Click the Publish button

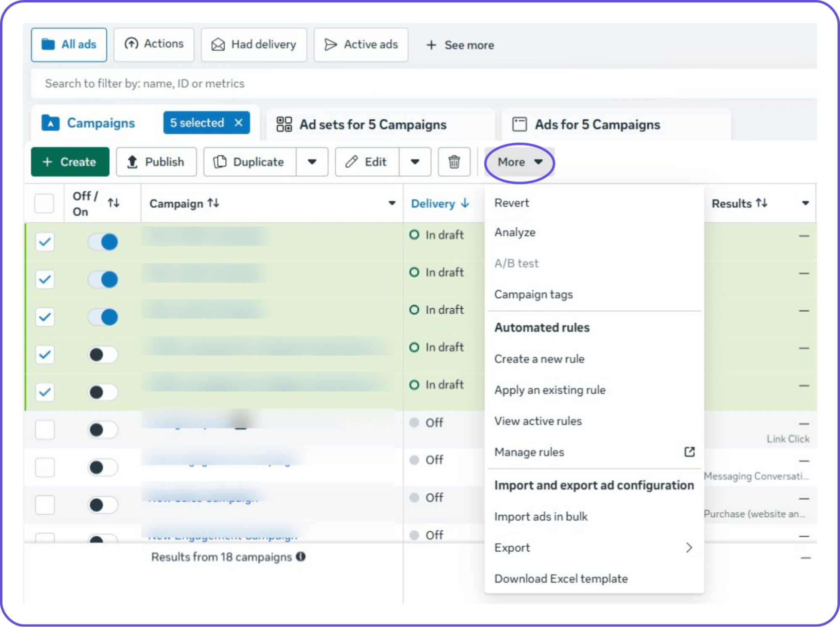coord(156,162)
